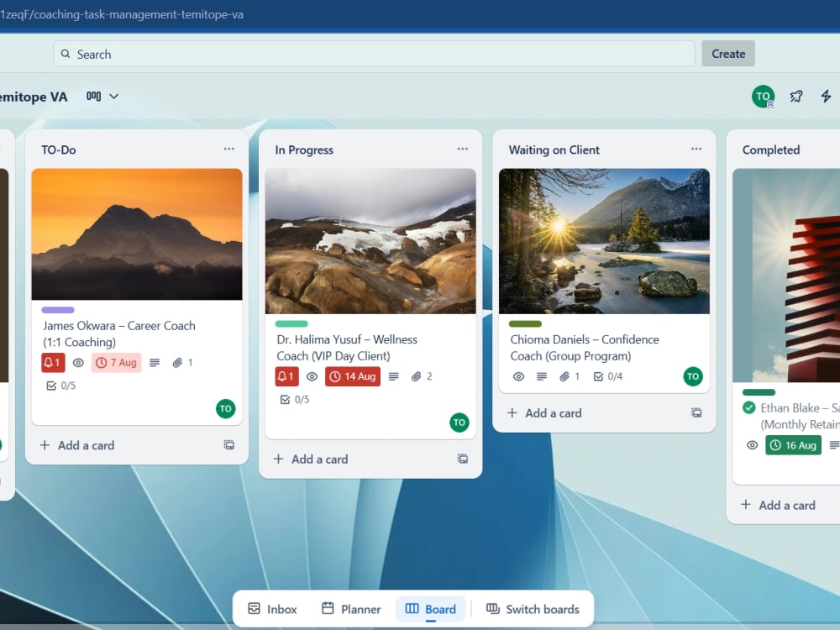Click notification badge on Dr. Halima Yusuf card
840x630 pixels.
click(286, 376)
